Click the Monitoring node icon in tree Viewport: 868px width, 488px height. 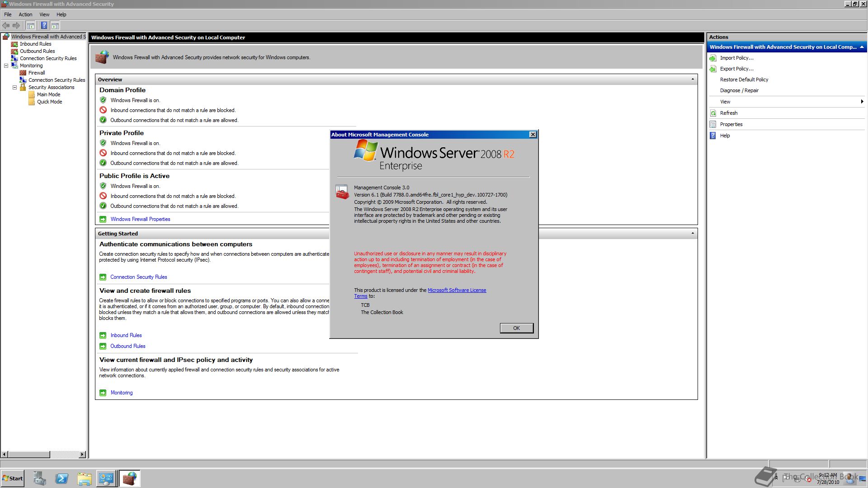coord(14,66)
